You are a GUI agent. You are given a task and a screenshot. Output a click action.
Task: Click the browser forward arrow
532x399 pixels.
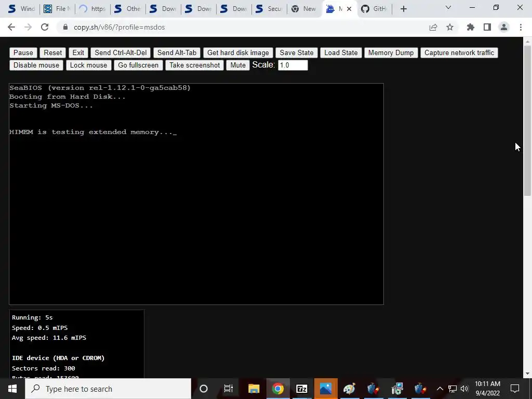click(x=28, y=27)
